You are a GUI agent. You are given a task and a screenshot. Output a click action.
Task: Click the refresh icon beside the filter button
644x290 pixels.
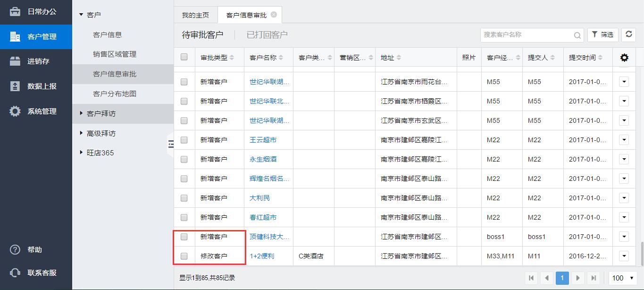628,34
